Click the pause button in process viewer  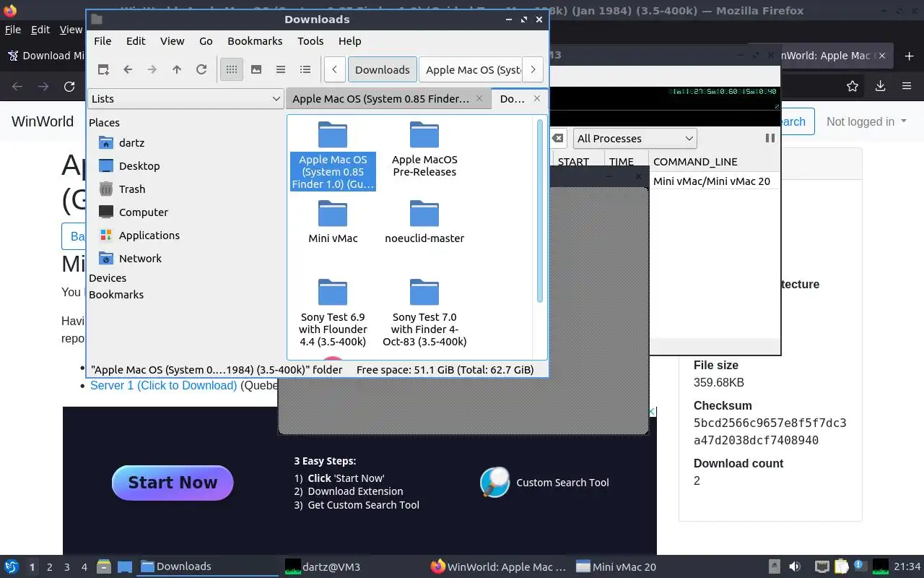click(x=770, y=138)
